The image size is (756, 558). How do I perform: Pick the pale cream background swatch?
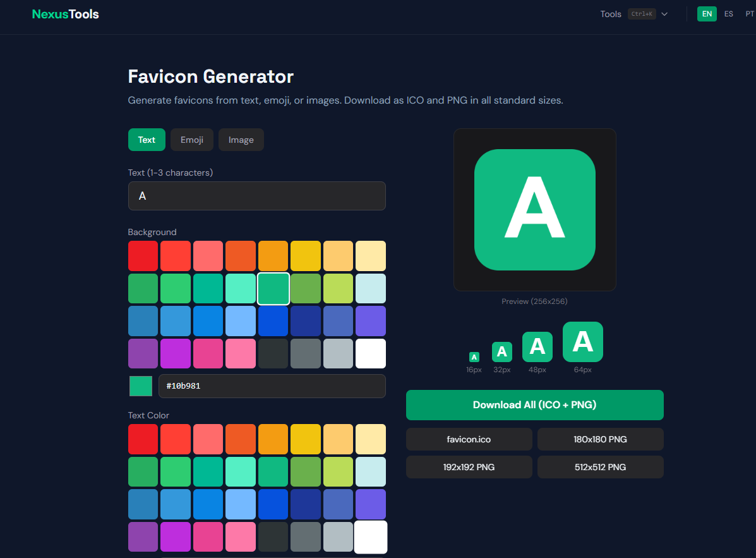[371, 256]
